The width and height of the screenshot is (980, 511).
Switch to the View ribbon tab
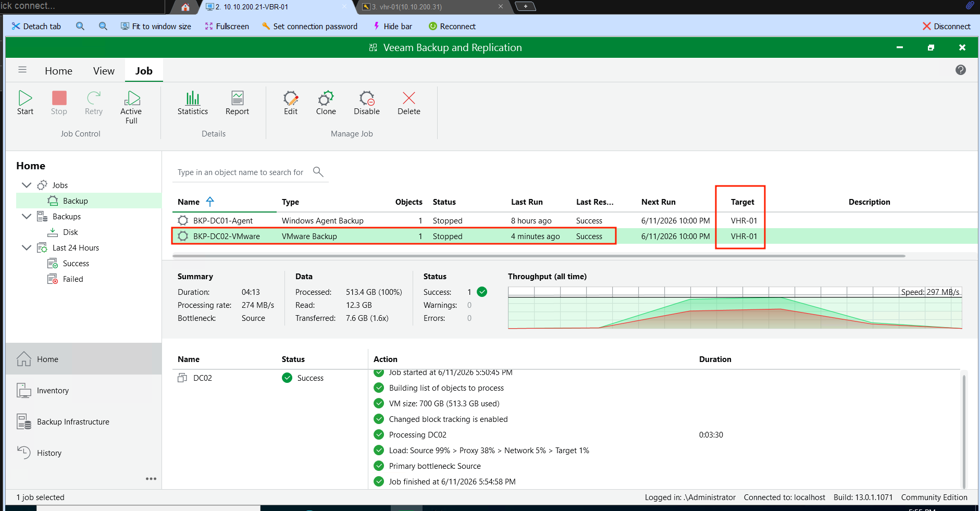pyautogui.click(x=104, y=71)
